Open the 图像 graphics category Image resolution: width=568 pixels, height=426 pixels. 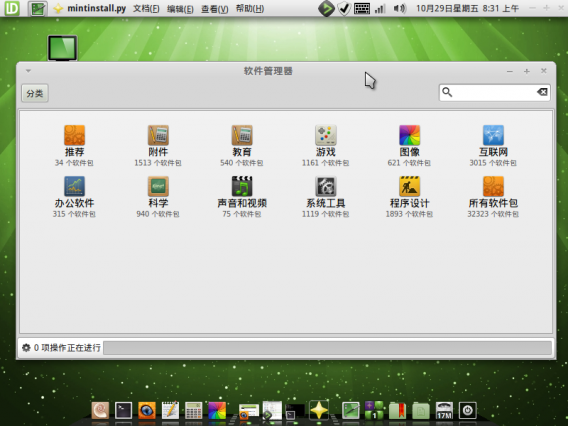(409, 146)
